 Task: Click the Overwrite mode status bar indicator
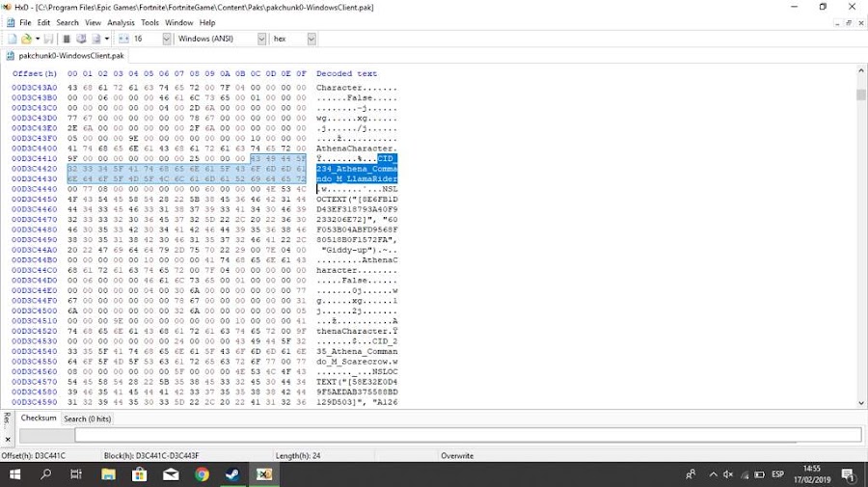tap(457, 455)
